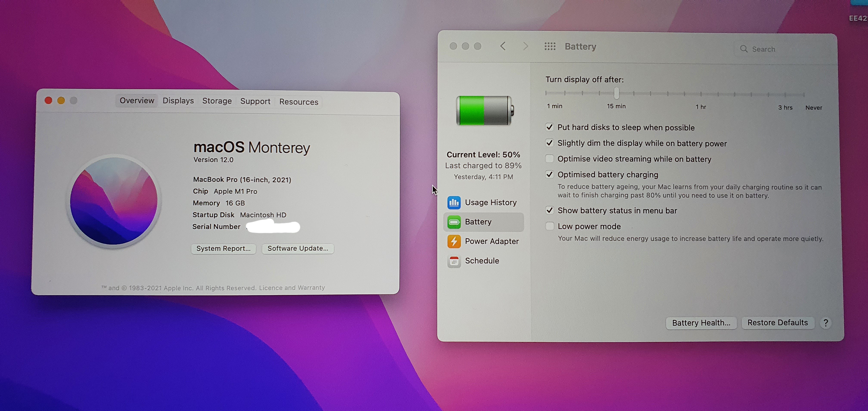This screenshot has height=411, width=868.
Task: Switch to the Storage tab
Action: (x=217, y=101)
